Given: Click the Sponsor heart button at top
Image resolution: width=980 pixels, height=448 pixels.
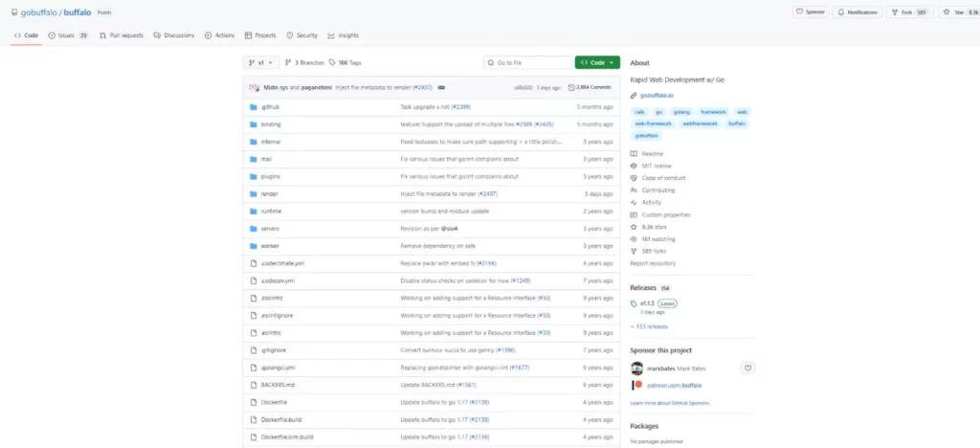Looking at the screenshot, I should point(810,12).
